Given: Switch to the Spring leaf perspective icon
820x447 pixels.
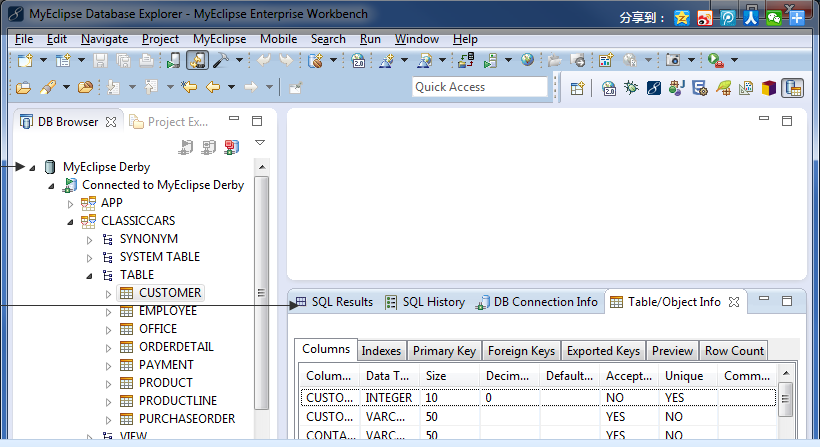Looking at the screenshot, I should pos(723,88).
